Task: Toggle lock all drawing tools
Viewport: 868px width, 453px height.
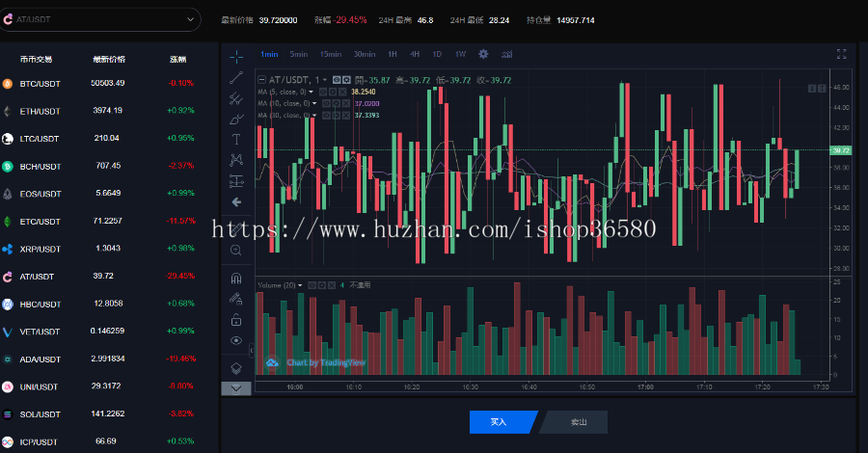Action: point(236,320)
